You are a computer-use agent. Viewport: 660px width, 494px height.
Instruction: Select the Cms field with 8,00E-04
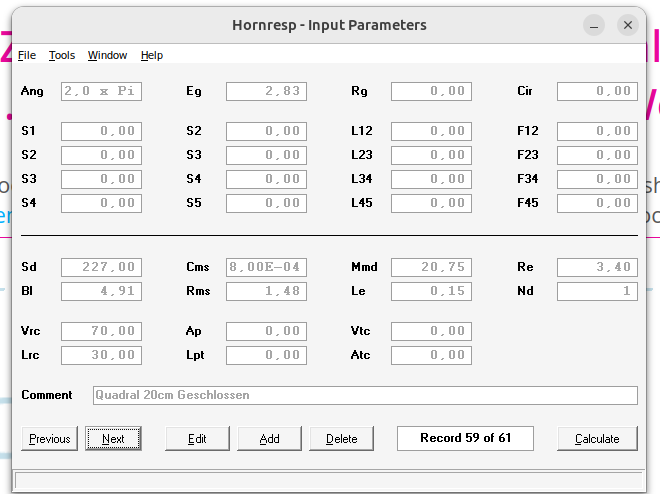(266, 267)
